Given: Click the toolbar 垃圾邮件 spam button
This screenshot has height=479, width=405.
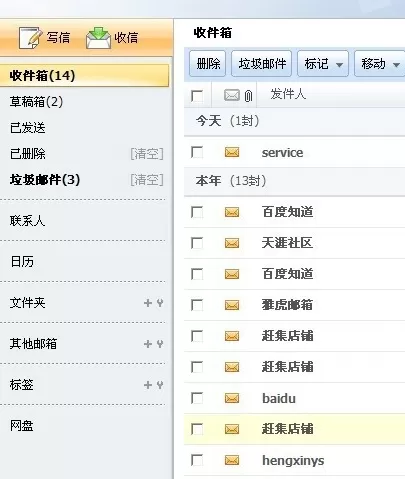Looking at the screenshot, I should point(262,64).
